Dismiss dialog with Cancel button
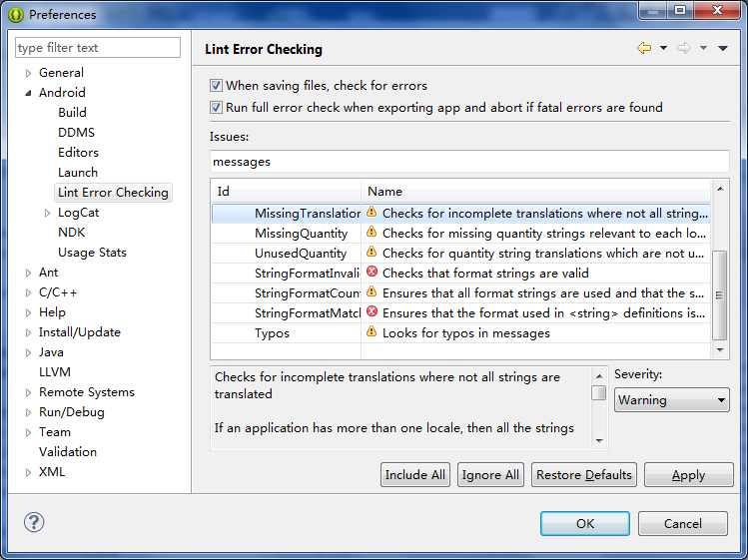 click(683, 524)
